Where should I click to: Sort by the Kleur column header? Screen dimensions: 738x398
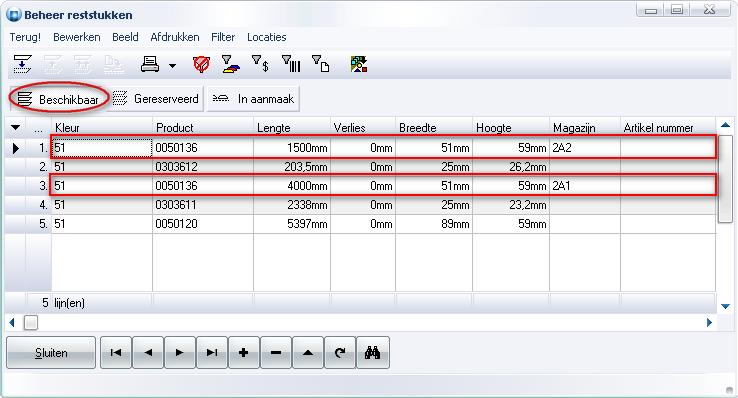point(102,127)
